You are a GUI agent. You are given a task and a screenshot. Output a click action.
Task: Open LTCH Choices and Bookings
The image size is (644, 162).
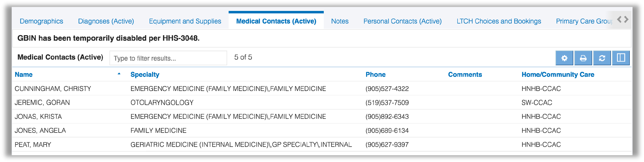pyautogui.click(x=499, y=21)
